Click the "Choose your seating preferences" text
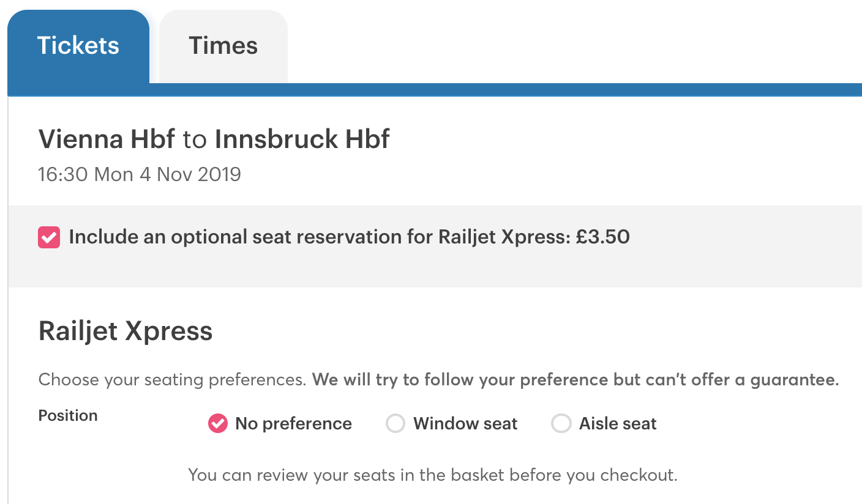The image size is (862, 504). pyautogui.click(x=172, y=380)
